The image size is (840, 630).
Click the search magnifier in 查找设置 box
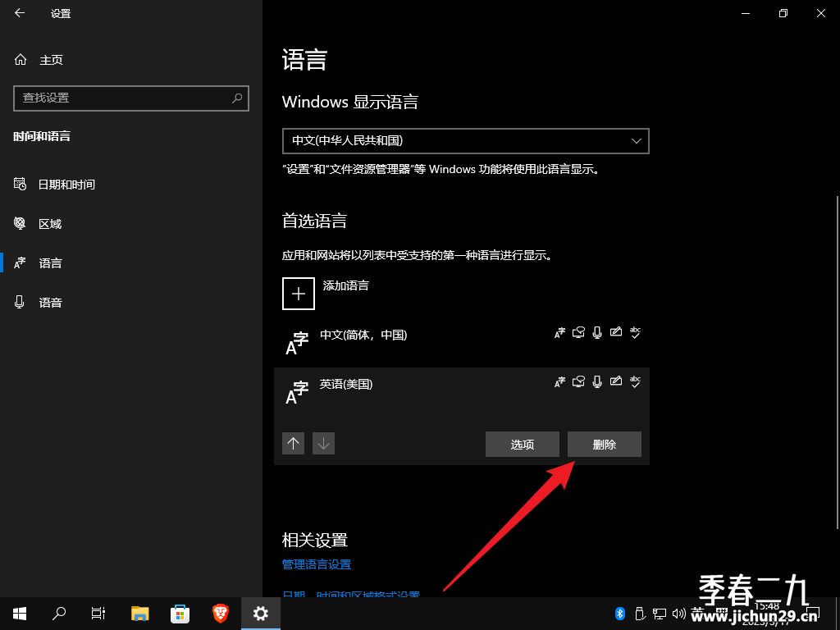[x=237, y=98]
